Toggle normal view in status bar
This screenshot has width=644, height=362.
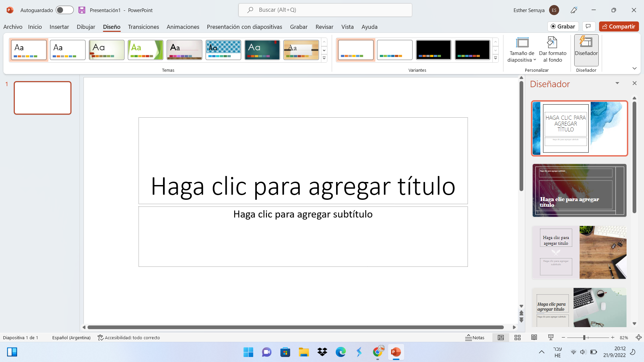500,338
